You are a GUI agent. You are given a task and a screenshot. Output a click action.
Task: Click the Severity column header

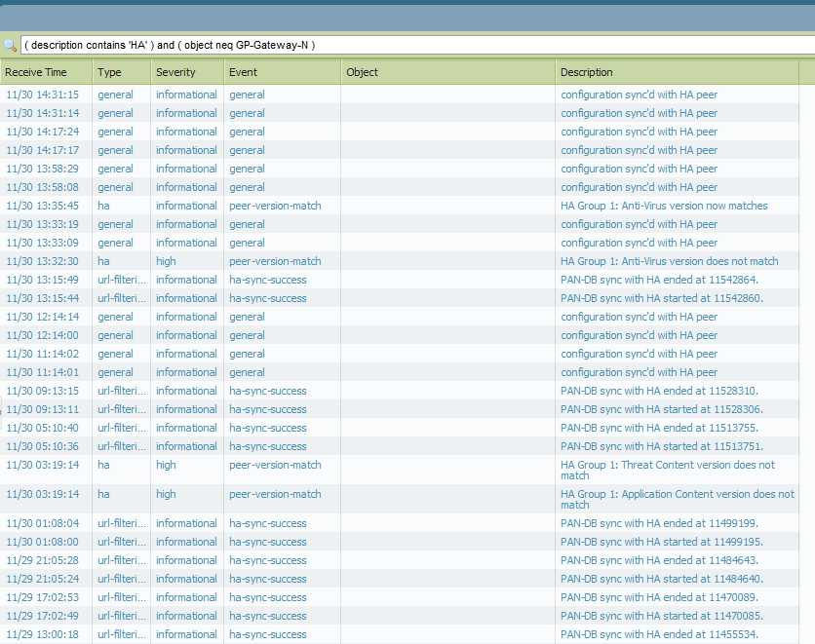pyautogui.click(x=175, y=72)
